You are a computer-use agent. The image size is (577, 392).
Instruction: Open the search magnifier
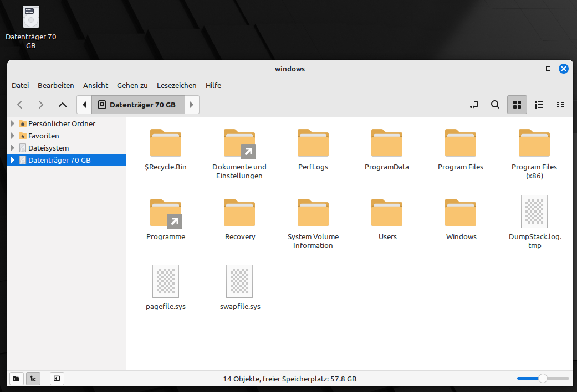coord(496,105)
